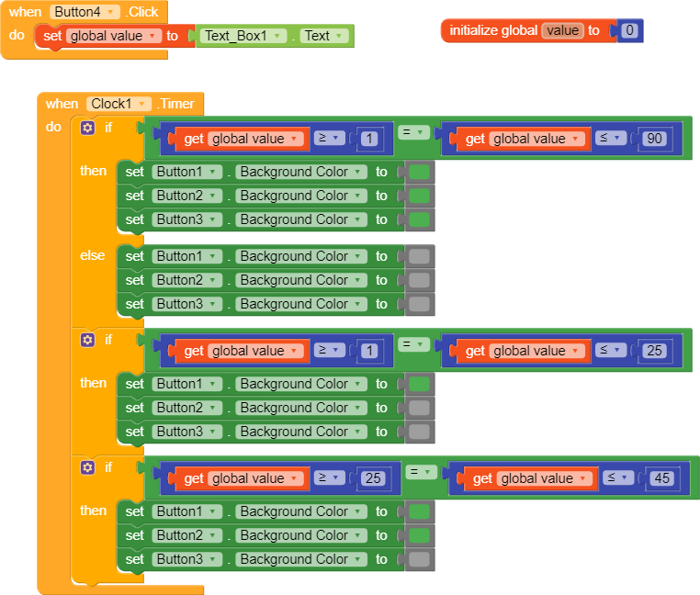Click the green color swatch for Button1 in the first then

point(419,172)
